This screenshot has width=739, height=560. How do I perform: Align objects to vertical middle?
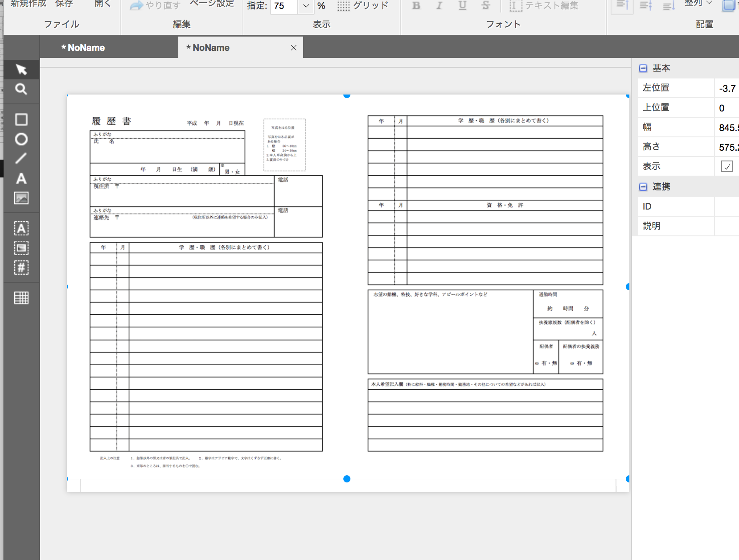(x=645, y=5)
